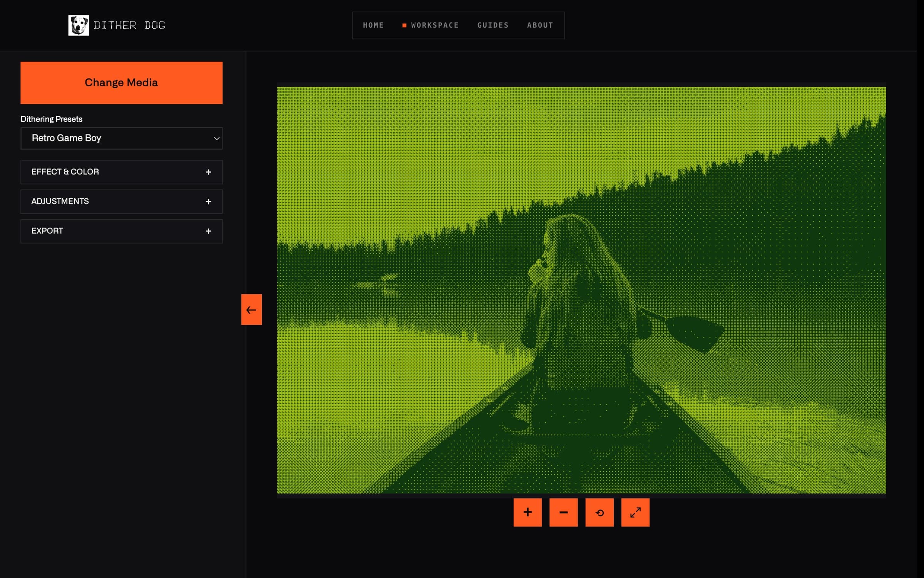Collapse the sidebar with the orange arrow button

pyautogui.click(x=251, y=309)
